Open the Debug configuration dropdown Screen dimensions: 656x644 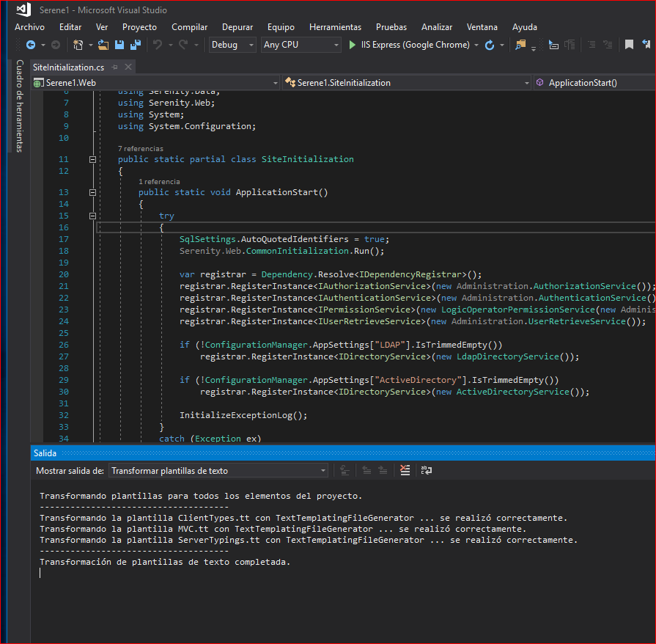click(232, 45)
